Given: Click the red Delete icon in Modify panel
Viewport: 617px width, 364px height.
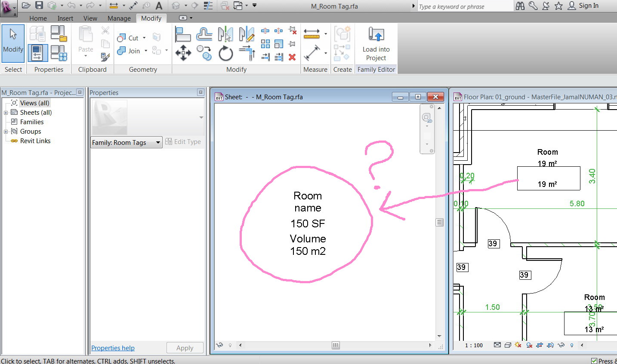Looking at the screenshot, I should [x=292, y=57].
